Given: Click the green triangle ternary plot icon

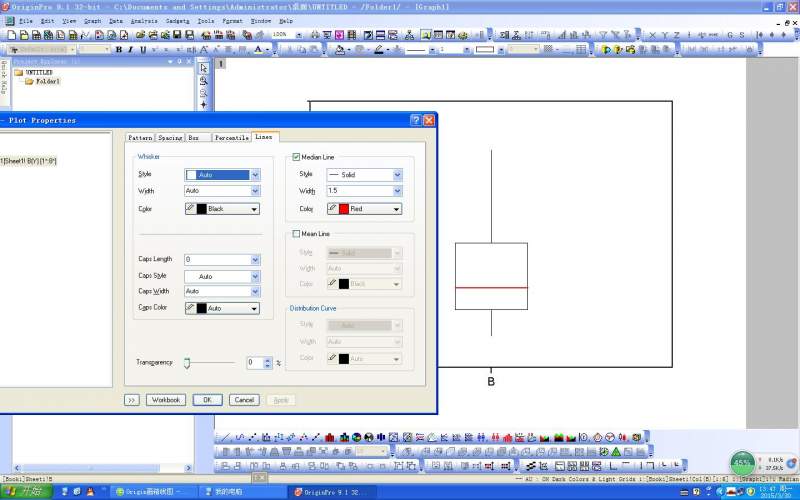Looking at the screenshot, I should [x=616, y=452].
